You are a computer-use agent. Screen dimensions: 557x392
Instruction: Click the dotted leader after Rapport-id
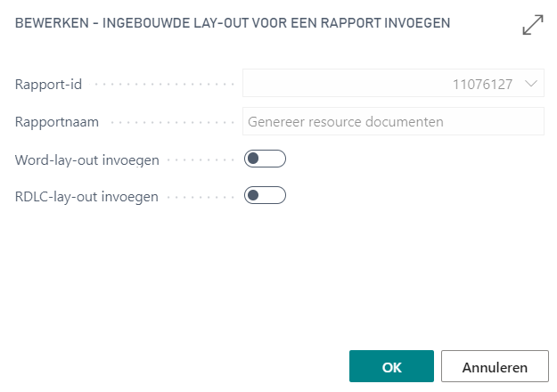coord(160,85)
